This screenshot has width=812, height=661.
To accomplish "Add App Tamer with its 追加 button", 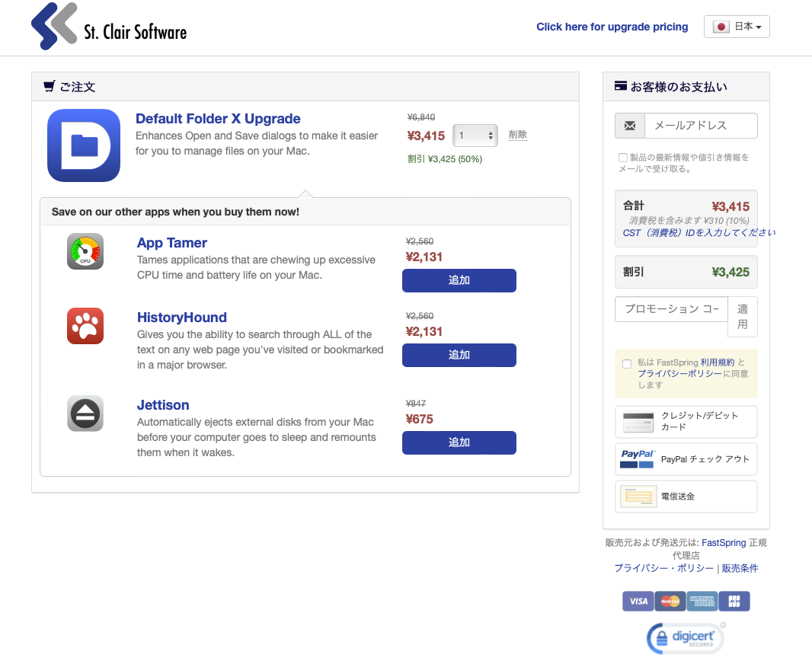I will pyautogui.click(x=459, y=280).
